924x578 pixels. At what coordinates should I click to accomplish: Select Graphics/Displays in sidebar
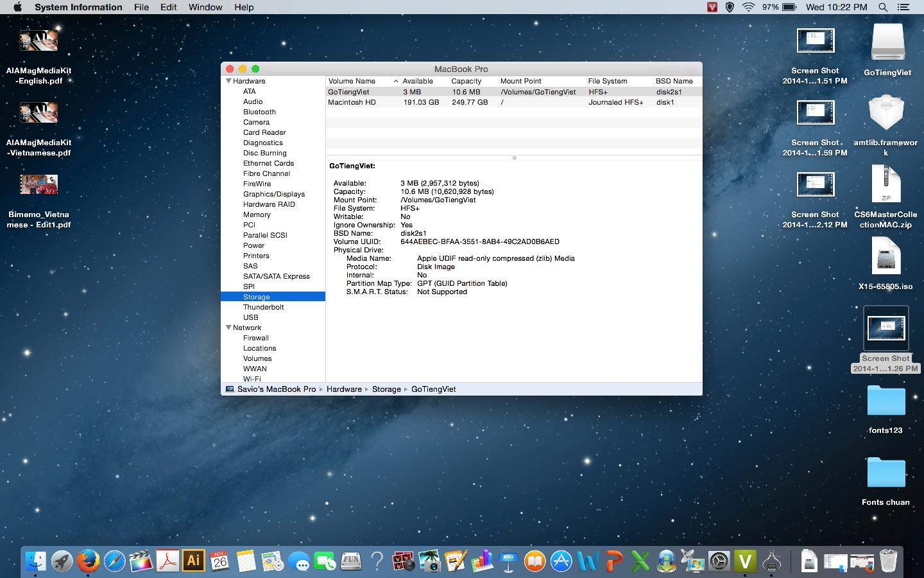click(274, 194)
